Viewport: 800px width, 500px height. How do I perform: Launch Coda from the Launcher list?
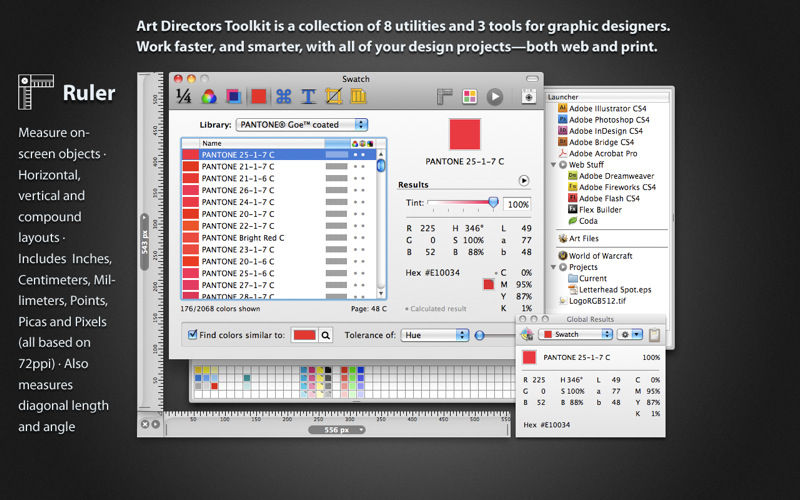pyautogui.click(x=583, y=220)
